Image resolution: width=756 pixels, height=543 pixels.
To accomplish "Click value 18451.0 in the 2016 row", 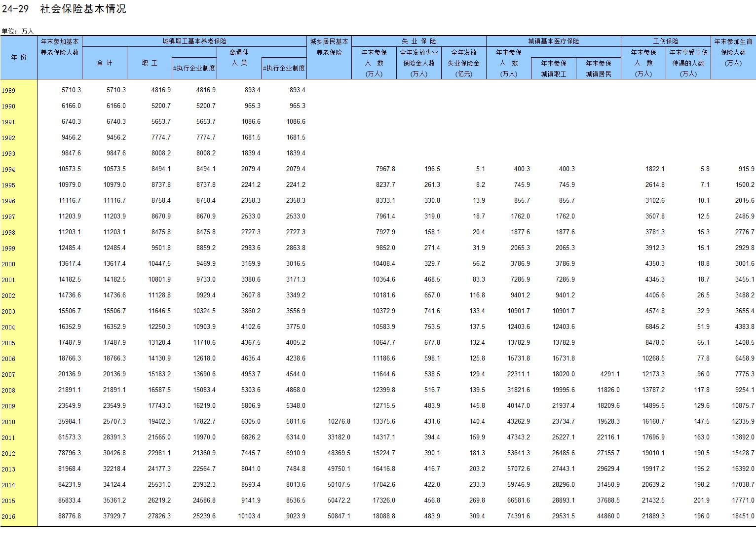I will [x=743, y=516].
